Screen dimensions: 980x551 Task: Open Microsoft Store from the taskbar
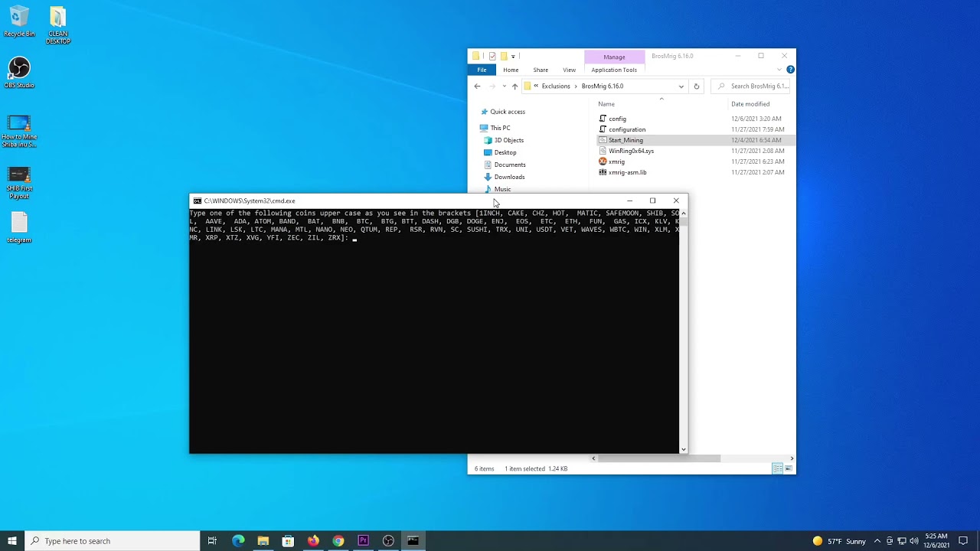(x=288, y=541)
